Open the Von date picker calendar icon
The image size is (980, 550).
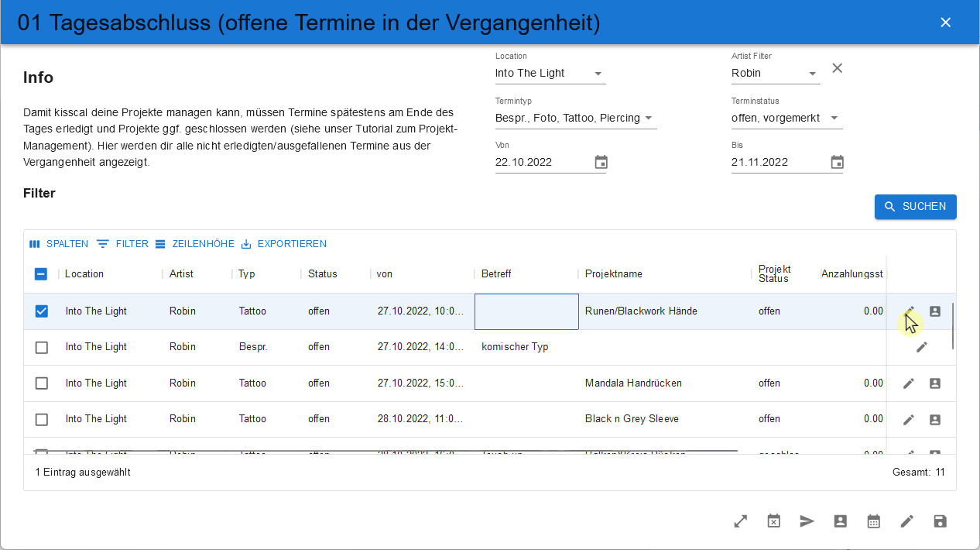click(601, 162)
